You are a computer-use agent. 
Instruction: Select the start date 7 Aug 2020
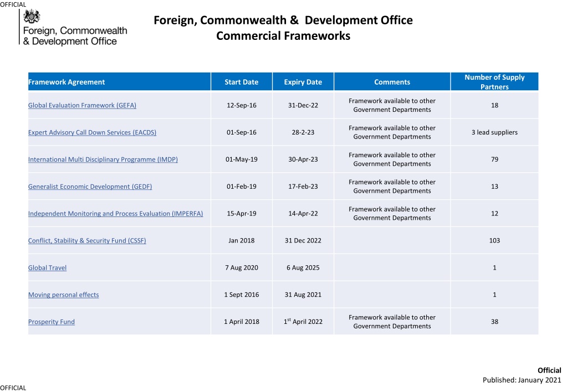point(242,268)
